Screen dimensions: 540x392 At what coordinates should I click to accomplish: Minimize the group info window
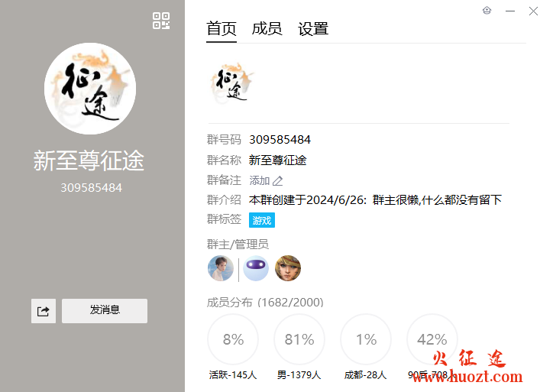coord(510,11)
